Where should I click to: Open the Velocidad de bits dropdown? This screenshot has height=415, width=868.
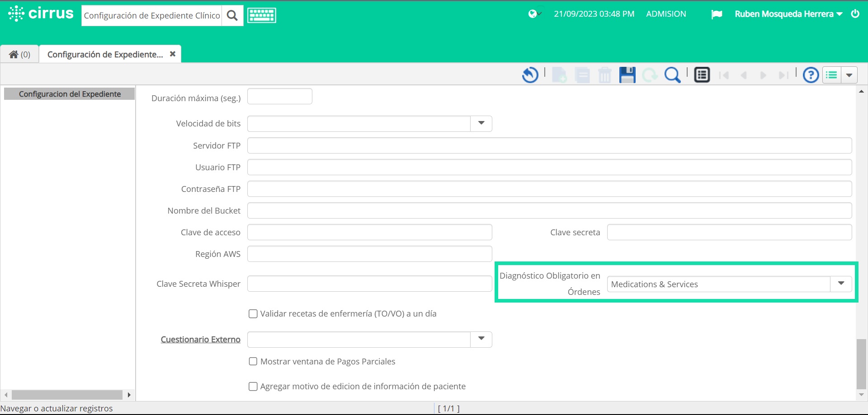click(x=481, y=123)
